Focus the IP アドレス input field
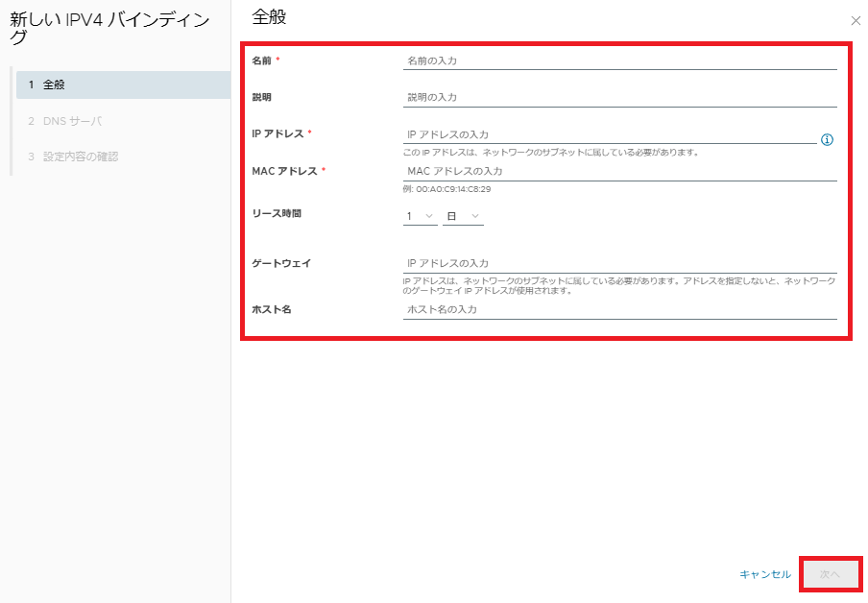Viewport: 868px width, 603px height. 610,134
